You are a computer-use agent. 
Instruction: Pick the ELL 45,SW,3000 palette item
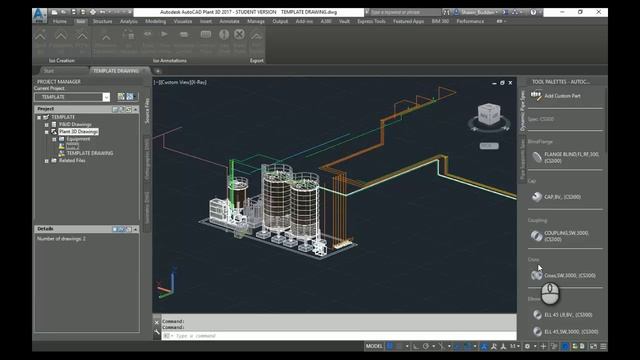coord(565,331)
